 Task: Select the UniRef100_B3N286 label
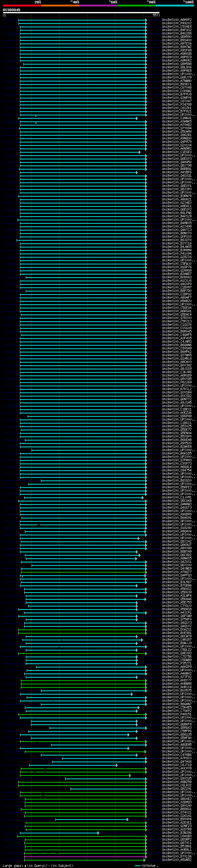[x=177, y=833]
